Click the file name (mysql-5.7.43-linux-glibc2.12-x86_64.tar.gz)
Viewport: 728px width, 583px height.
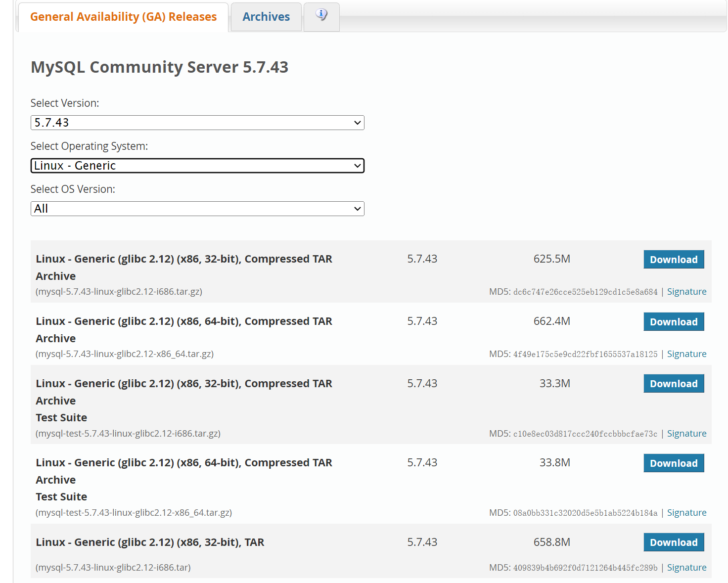pos(125,354)
